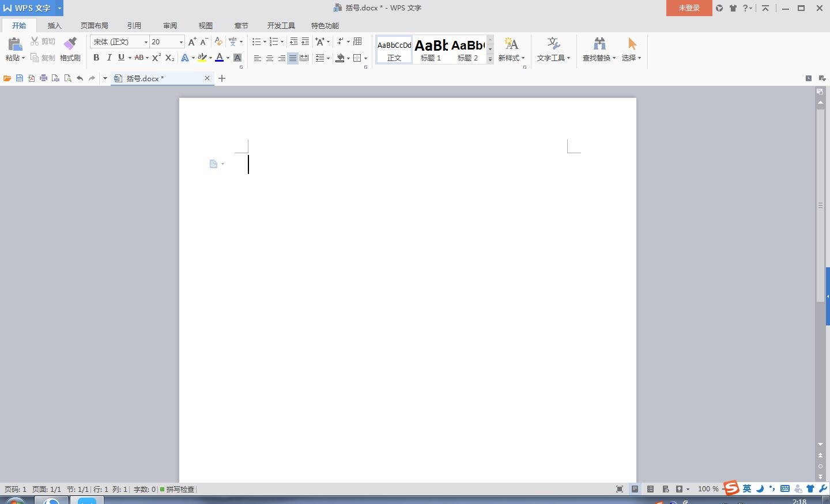Apply superscript X² formatting
The height and width of the screenshot is (504, 830).
[156, 58]
